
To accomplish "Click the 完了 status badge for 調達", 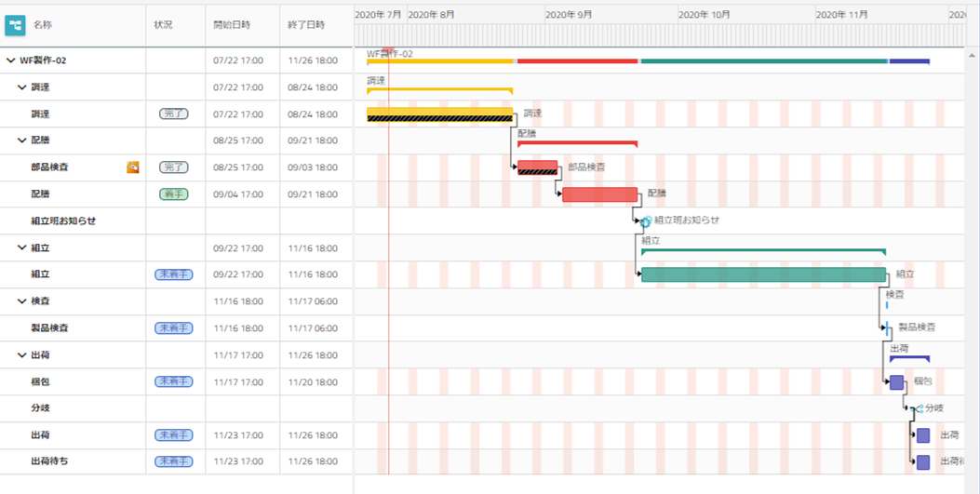I will pyautogui.click(x=173, y=114).
